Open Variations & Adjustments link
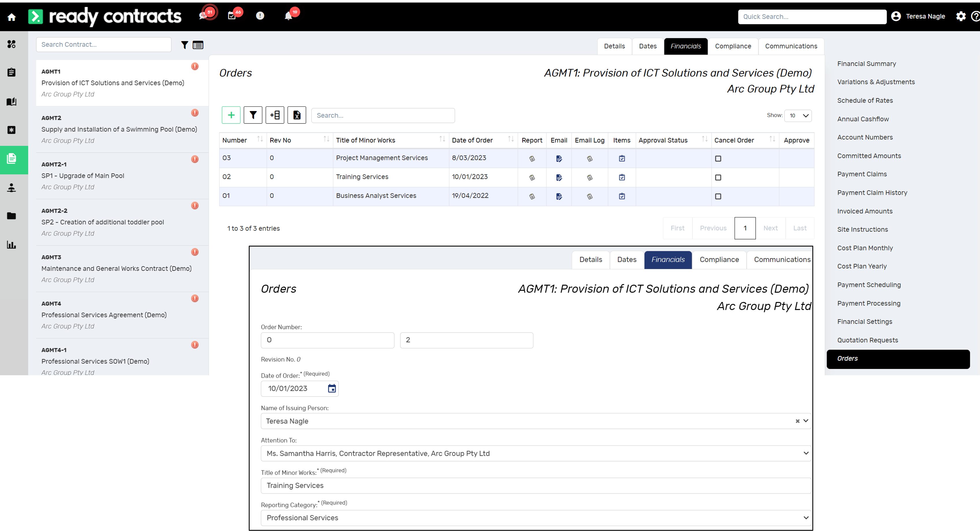Viewport: 980px width, 531px height. pos(876,82)
